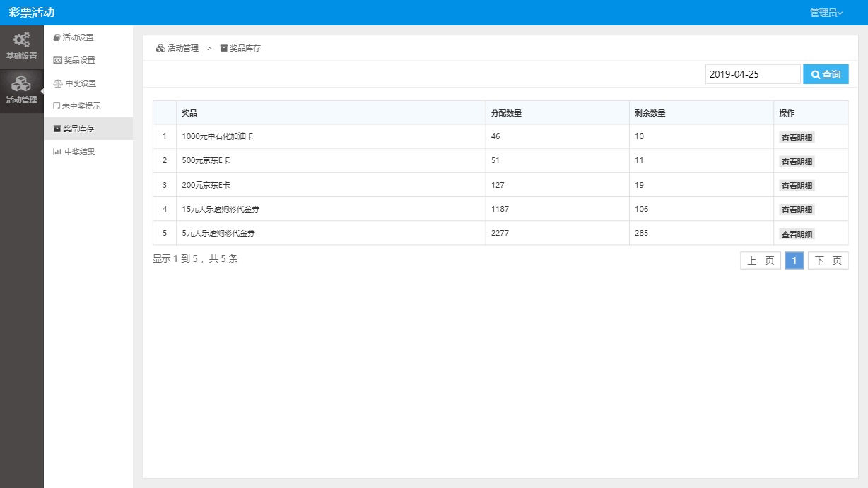Open 活动设置 in the sidebar
The height and width of the screenshot is (488, 868).
[x=77, y=37]
